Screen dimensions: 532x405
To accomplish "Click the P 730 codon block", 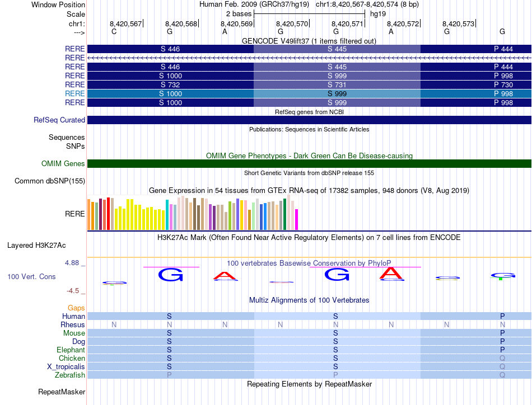I will pyautogui.click(x=476, y=84).
